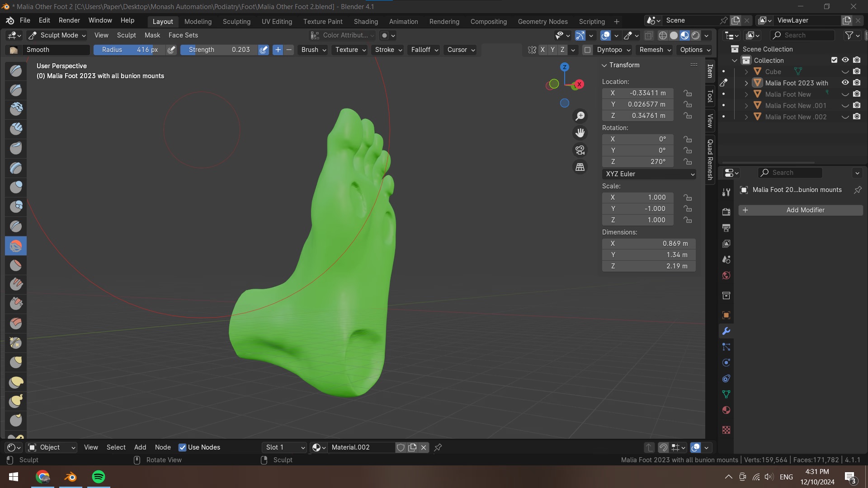Image resolution: width=868 pixels, height=488 pixels.
Task: Open Object Data green triangle tab
Action: [726, 394]
